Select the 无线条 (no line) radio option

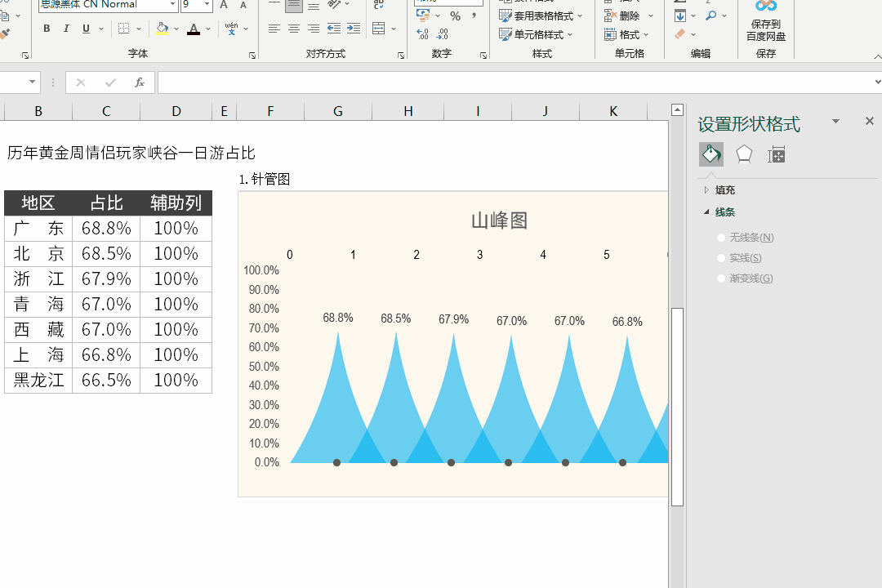pos(721,238)
